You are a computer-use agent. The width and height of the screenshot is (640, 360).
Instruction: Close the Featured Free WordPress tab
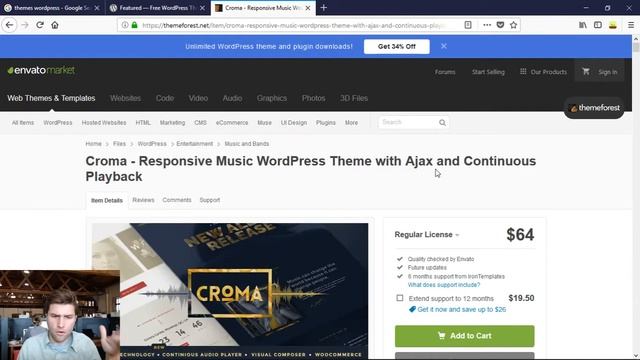[x=202, y=8]
